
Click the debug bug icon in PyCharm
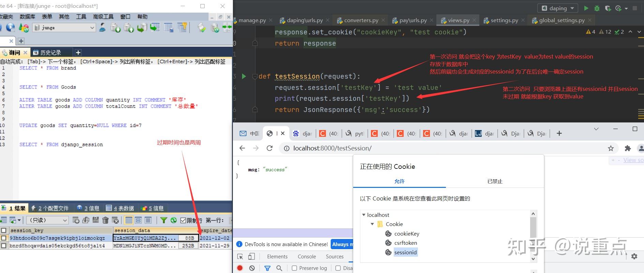597,8
